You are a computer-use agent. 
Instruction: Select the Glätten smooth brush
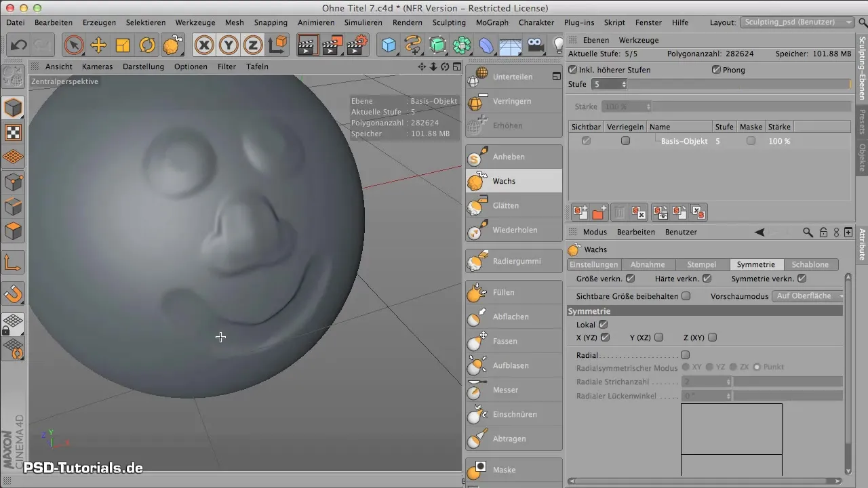point(513,205)
